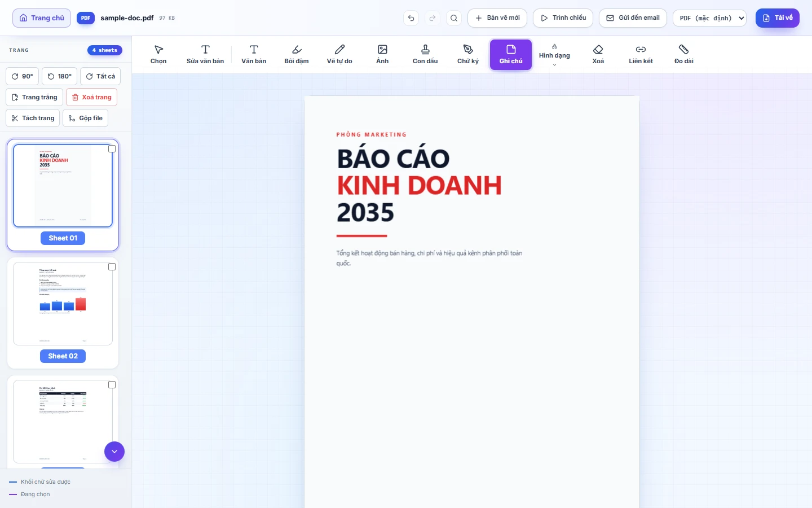Click the undo arrow icon
The height and width of the screenshot is (508, 812).
point(411,18)
